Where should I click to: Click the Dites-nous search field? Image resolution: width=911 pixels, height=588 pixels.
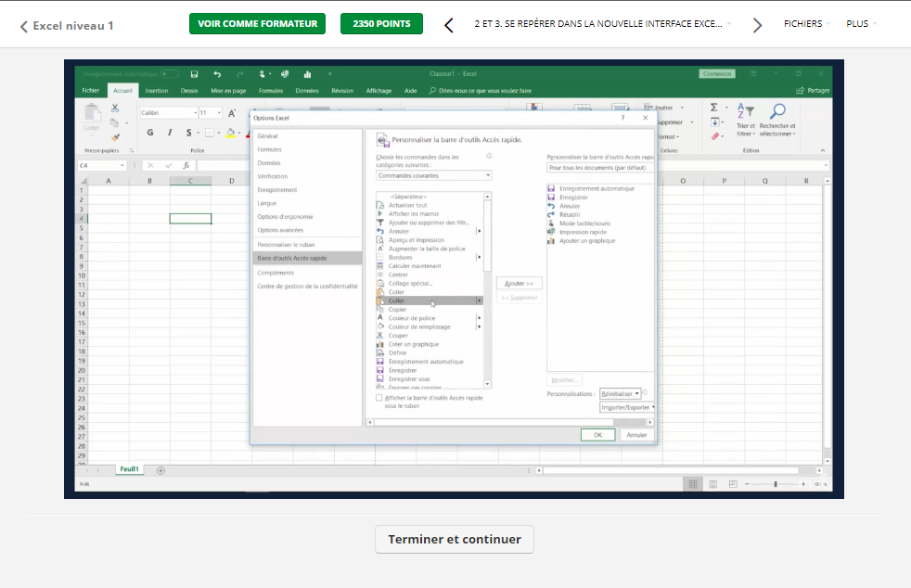pos(481,91)
